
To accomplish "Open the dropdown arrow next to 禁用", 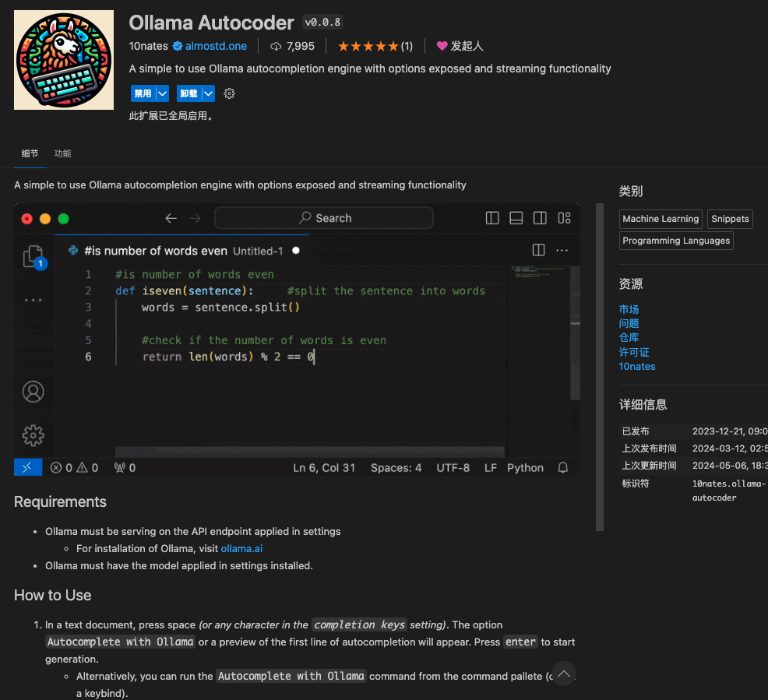I will pos(163,93).
